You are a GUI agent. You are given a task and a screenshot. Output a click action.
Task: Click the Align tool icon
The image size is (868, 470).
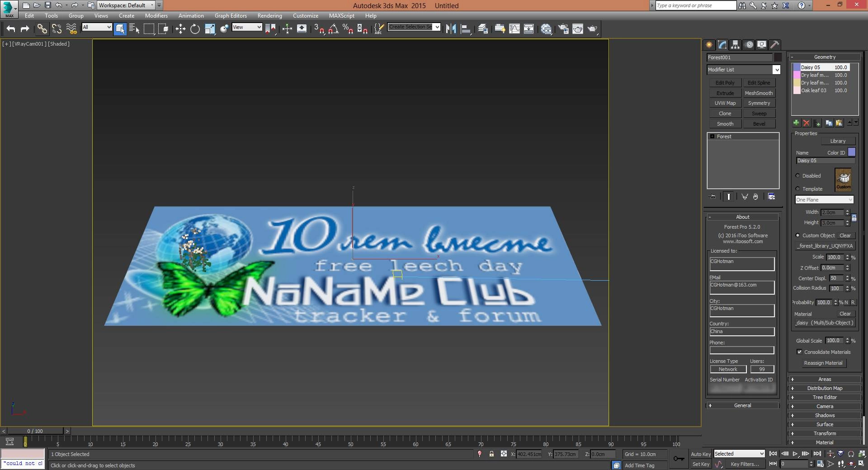[x=466, y=29]
